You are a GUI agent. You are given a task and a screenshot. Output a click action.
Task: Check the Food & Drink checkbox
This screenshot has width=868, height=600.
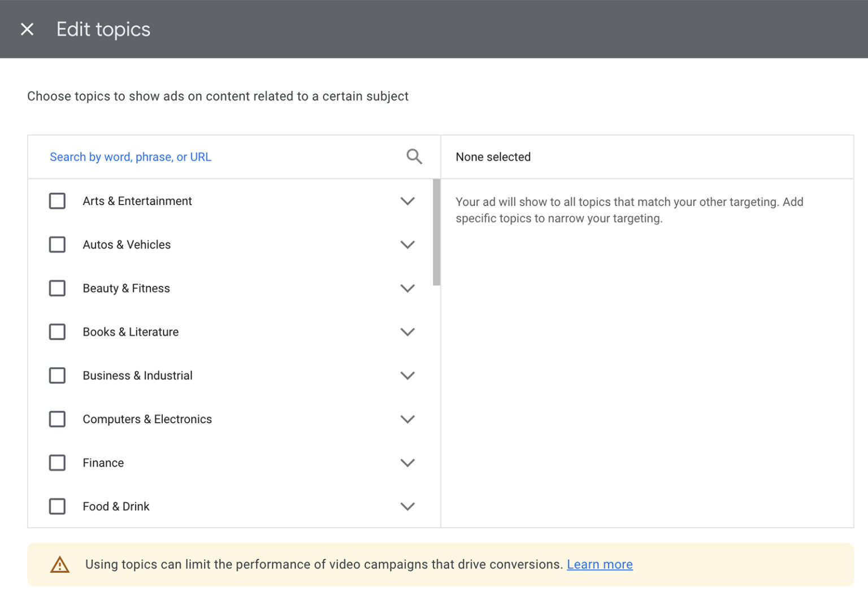point(57,506)
